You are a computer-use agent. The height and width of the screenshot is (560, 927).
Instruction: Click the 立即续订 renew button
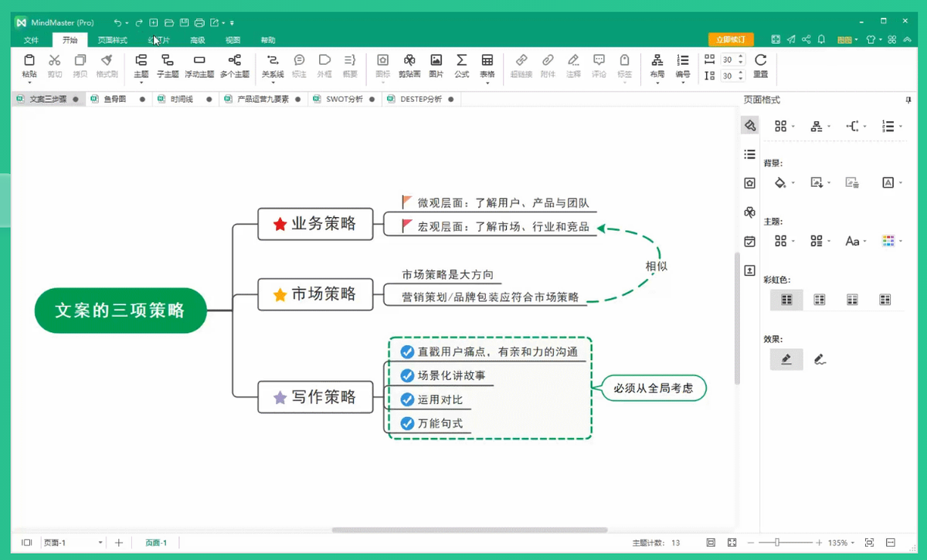(x=731, y=39)
